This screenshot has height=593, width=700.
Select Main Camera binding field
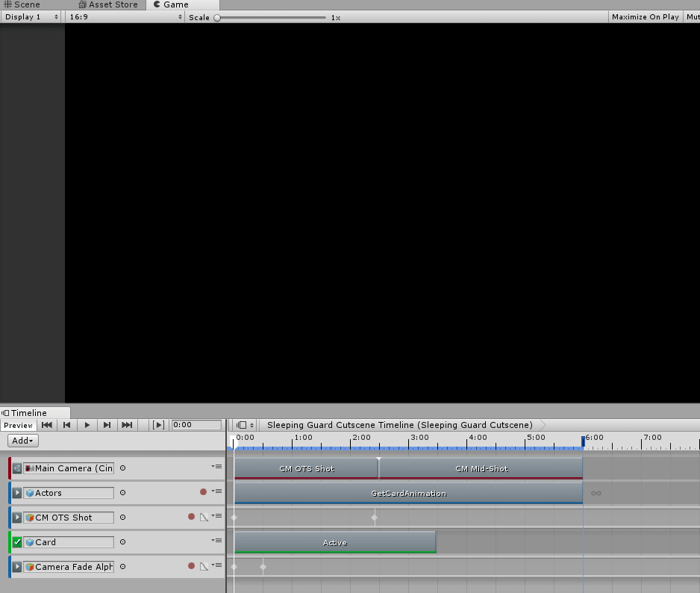[x=69, y=468]
